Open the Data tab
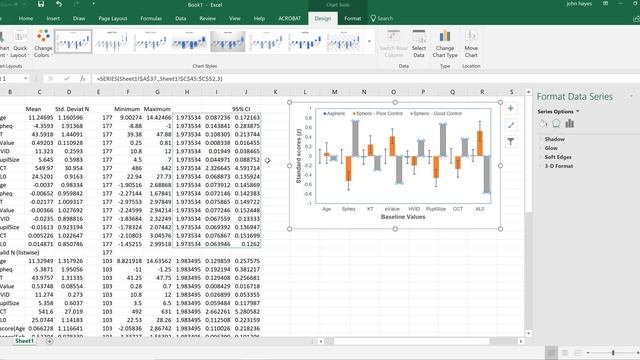The image size is (640, 360). coord(180,18)
